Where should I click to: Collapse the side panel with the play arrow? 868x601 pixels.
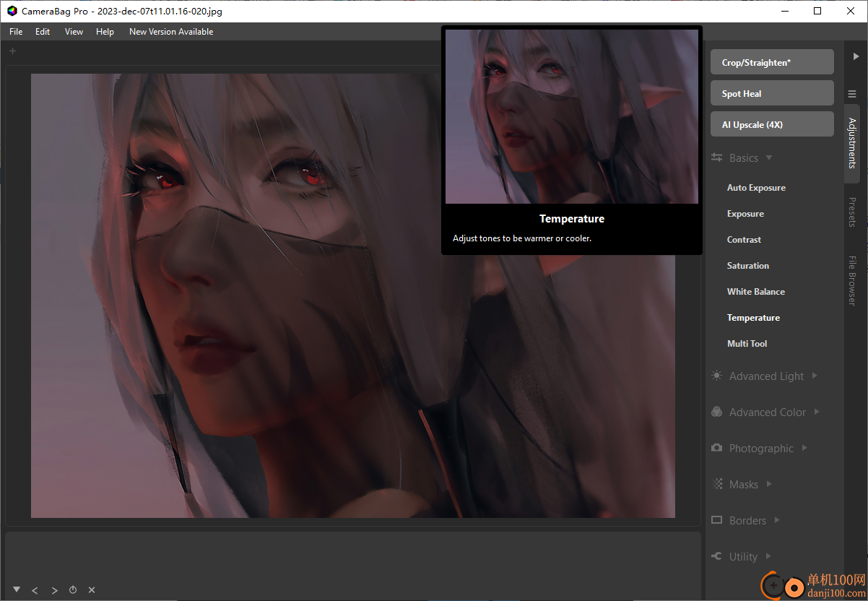pos(856,56)
